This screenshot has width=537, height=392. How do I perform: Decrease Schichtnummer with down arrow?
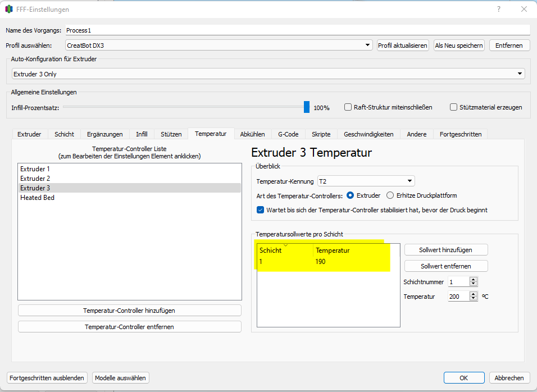(474, 284)
